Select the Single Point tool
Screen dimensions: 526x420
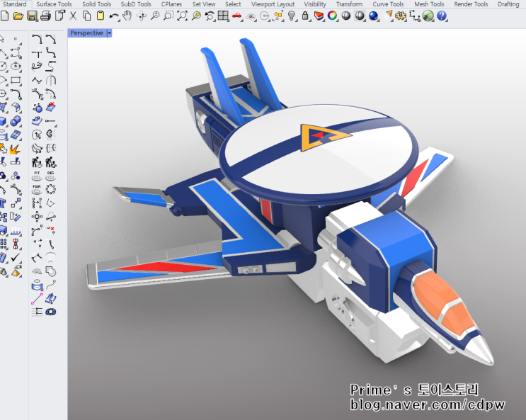coord(16,39)
